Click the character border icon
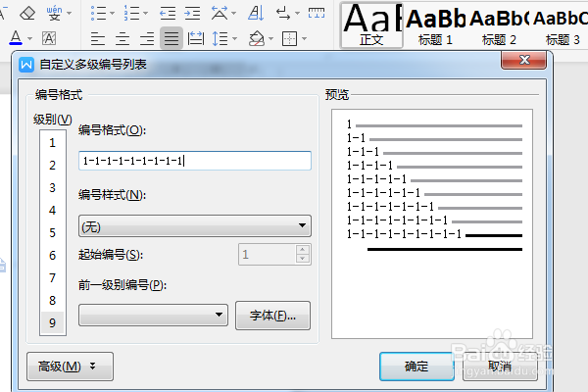The width and height of the screenshot is (588, 392). coord(49,38)
